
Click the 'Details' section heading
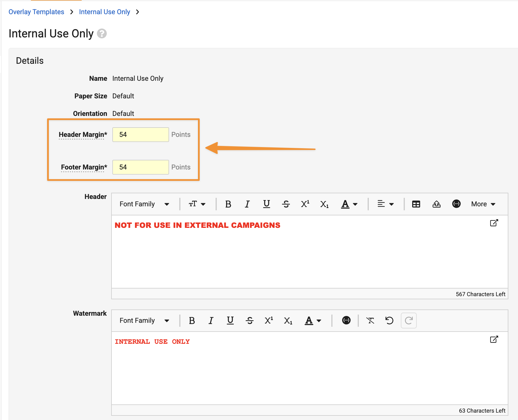[30, 61]
